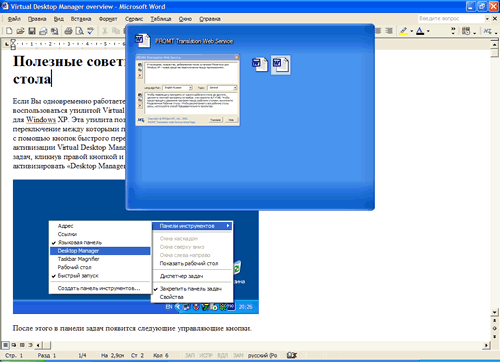Select the PROMT Translation Web Service switcher icon
Viewport: 500px width, 362px height.
tap(143, 41)
